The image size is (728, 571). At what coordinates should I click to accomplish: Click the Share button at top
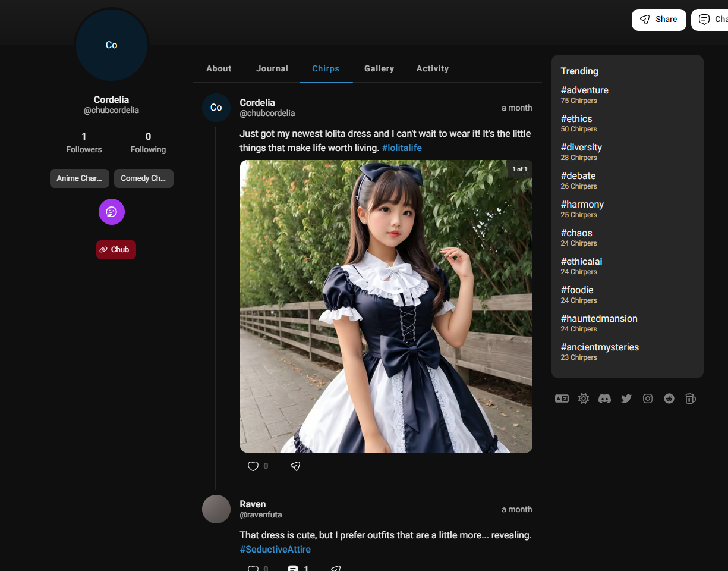click(x=659, y=20)
